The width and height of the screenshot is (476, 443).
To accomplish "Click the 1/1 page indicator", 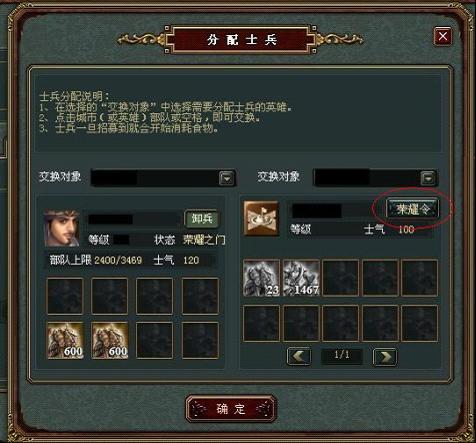I will point(342,355).
